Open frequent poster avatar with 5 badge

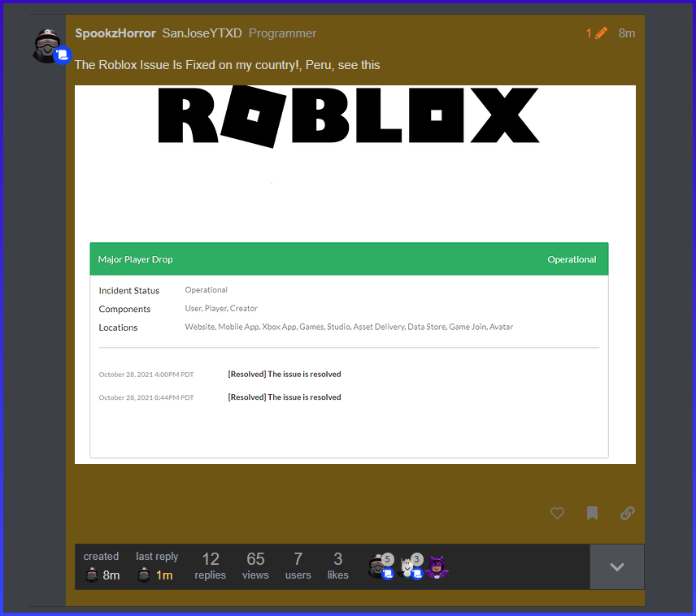click(380, 566)
